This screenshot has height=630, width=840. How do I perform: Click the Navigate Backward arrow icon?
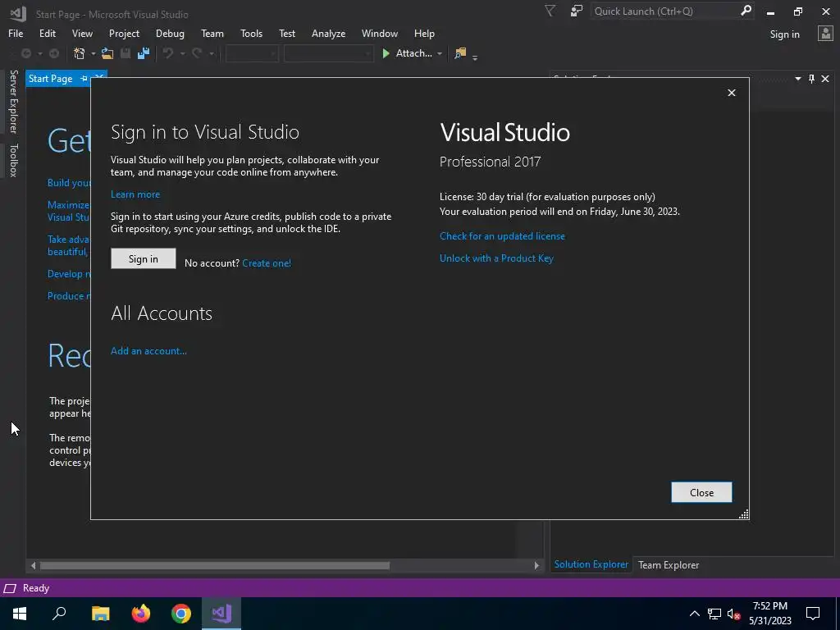click(x=25, y=53)
